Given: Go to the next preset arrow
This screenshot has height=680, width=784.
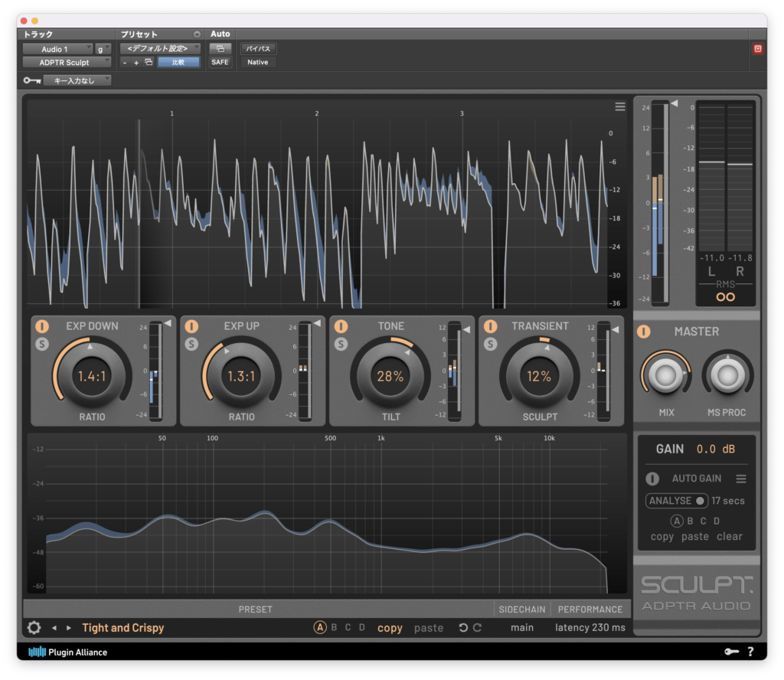Looking at the screenshot, I should [x=69, y=628].
